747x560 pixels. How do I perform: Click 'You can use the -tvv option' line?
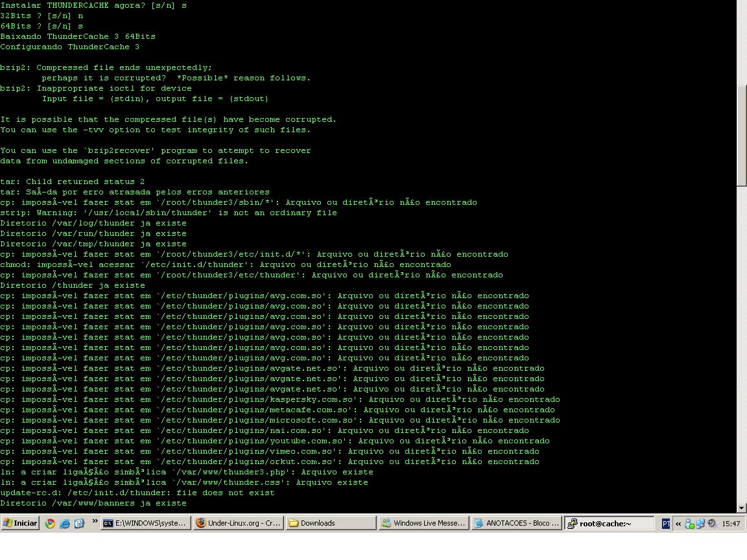[156, 130]
